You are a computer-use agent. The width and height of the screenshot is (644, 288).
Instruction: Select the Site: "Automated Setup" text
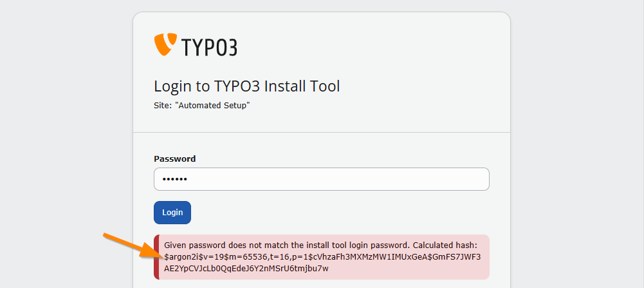click(x=202, y=105)
